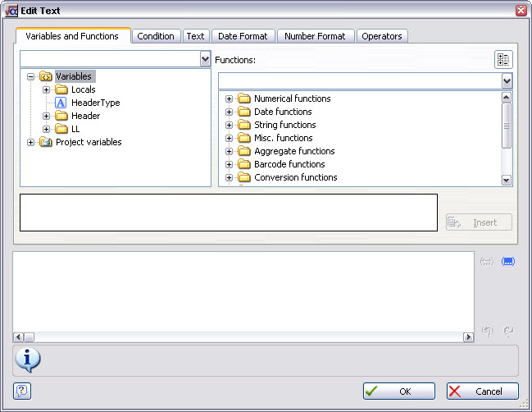Click the Edit Text title bar icon

click(x=11, y=11)
